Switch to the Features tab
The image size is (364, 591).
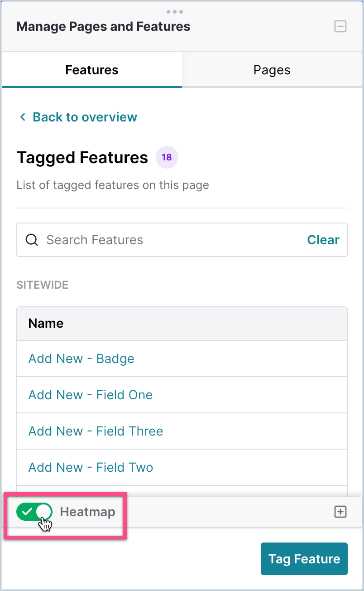click(x=92, y=70)
